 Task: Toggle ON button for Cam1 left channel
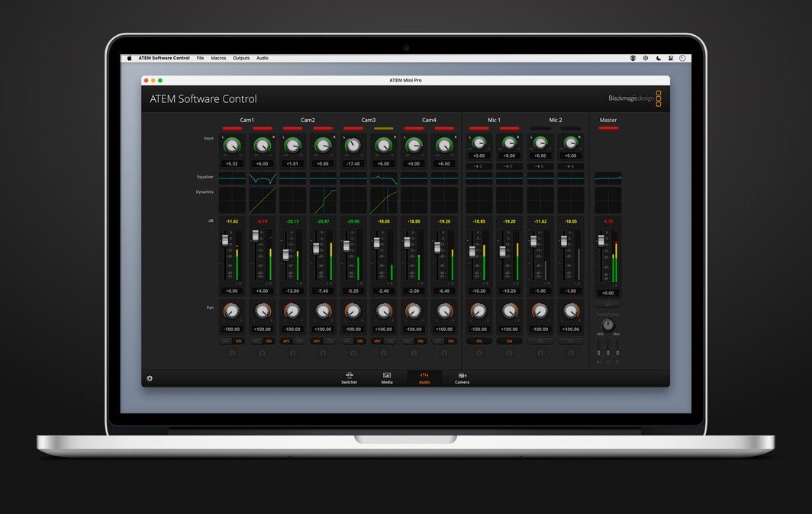[238, 342]
